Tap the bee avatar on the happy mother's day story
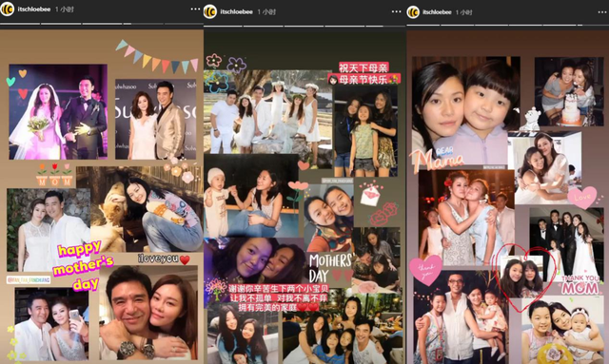This screenshot has height=364, width=609. click(8, 9)
